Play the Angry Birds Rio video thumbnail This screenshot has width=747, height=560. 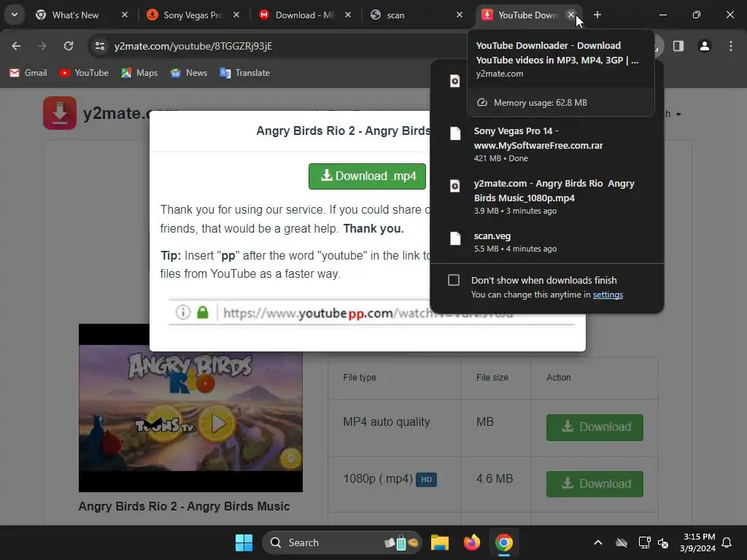coord(218,424)
